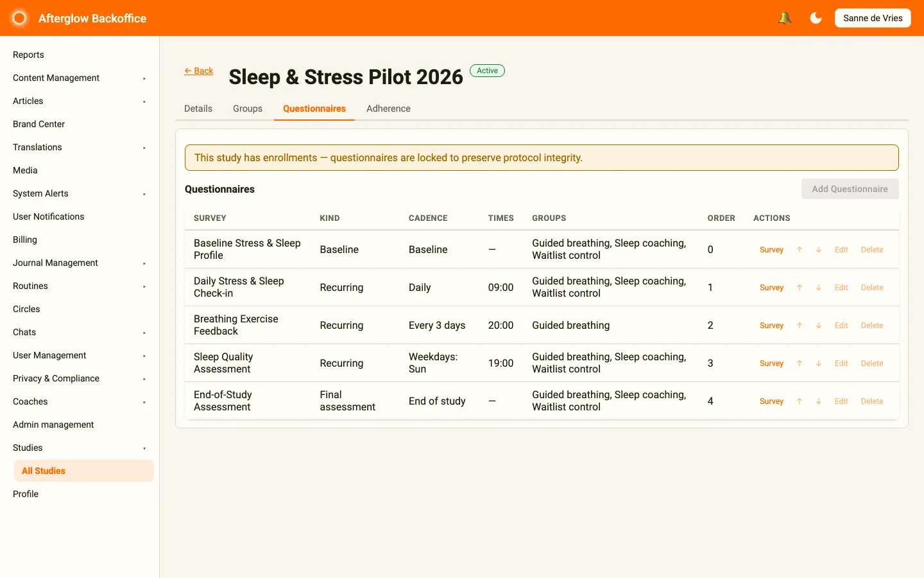
Task: Click the notifications bell icon
Action: click(784, 18)
